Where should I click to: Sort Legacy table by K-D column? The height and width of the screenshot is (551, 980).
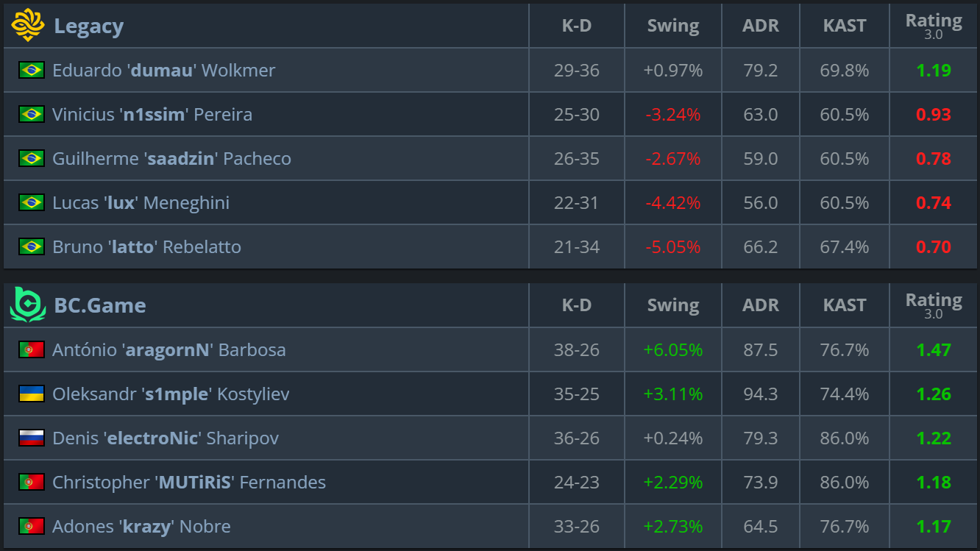[576, 26]
